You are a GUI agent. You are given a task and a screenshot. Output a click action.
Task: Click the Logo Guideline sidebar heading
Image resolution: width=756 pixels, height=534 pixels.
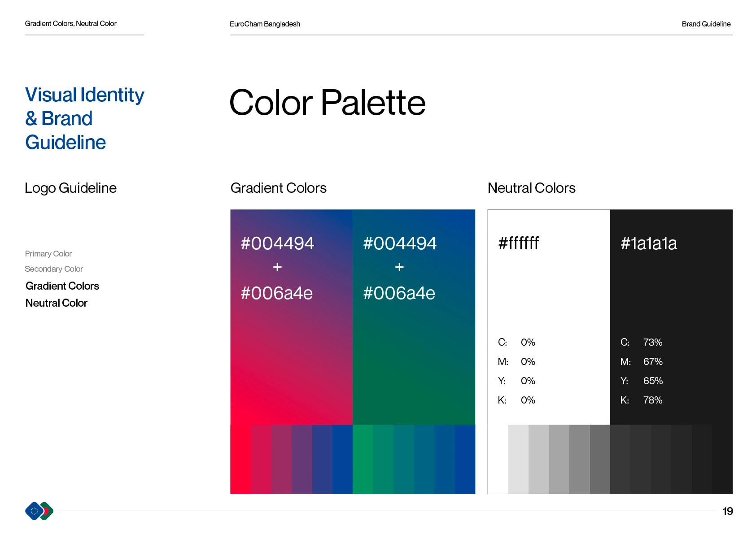(x=70, y=188)
